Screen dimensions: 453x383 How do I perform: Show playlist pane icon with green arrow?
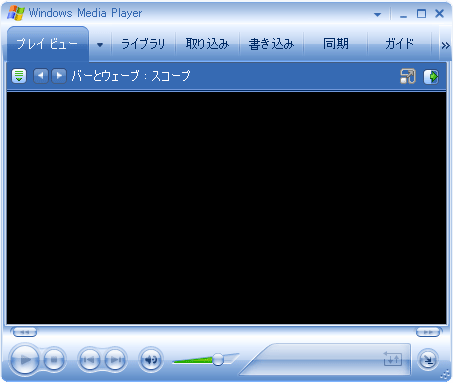pos(431,76)
